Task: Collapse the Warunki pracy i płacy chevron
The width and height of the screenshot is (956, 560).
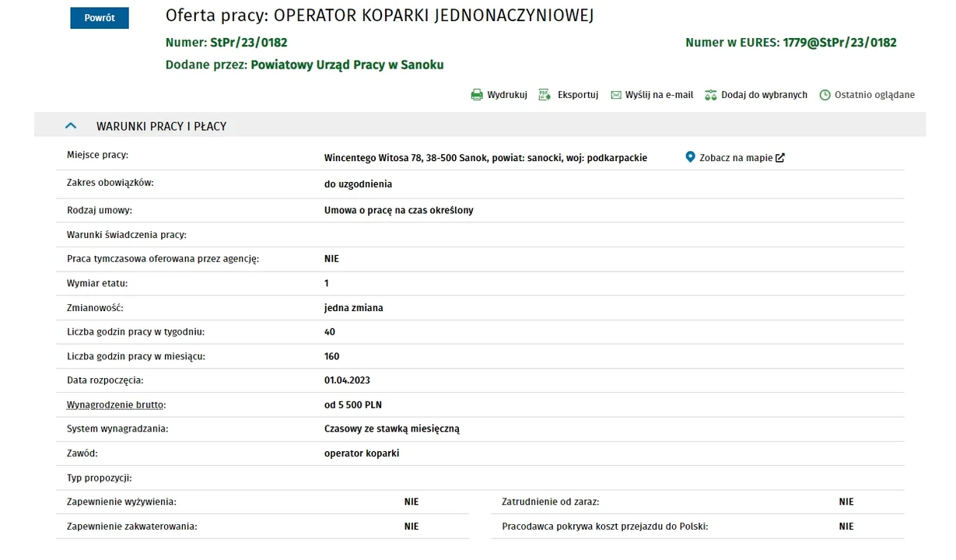Action: coord(71,125)
